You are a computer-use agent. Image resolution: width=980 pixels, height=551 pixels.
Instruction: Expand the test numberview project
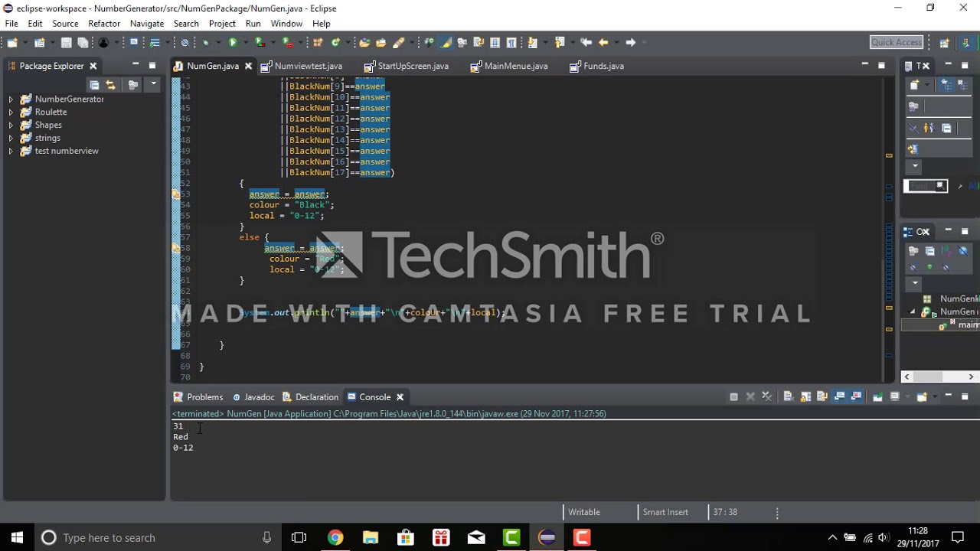tap(11, 152)
